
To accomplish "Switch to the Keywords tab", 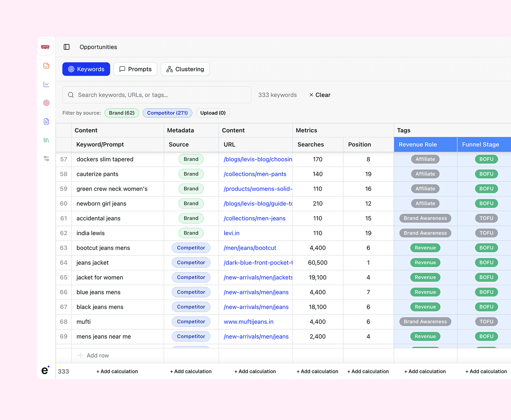I will coord(86,69).
